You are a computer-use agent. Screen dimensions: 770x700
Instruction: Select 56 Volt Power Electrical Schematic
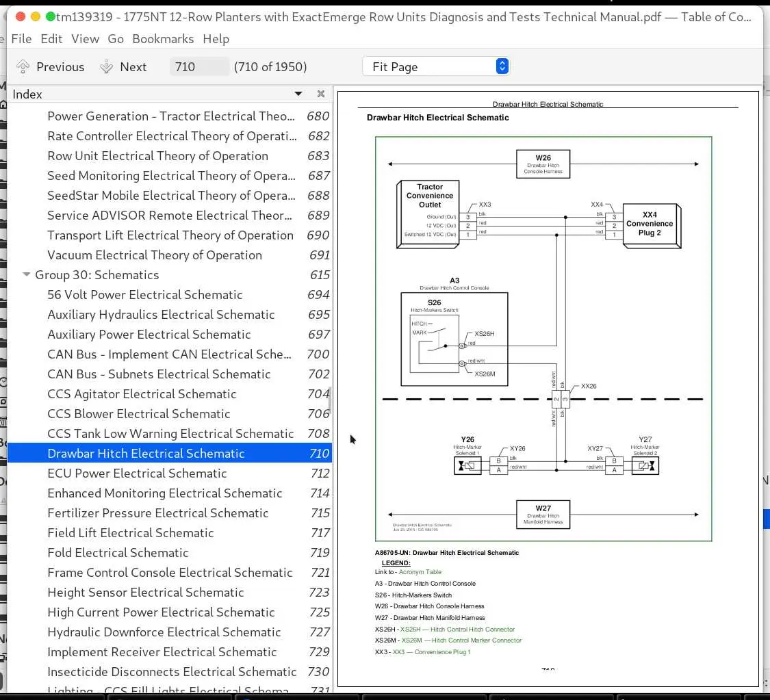point(170,294)
